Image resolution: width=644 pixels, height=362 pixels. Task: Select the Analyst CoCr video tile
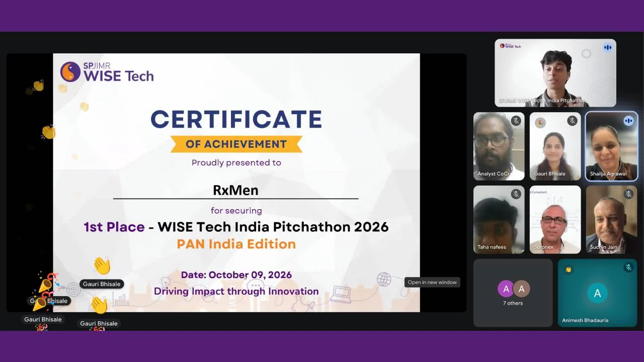click(499, 146)
